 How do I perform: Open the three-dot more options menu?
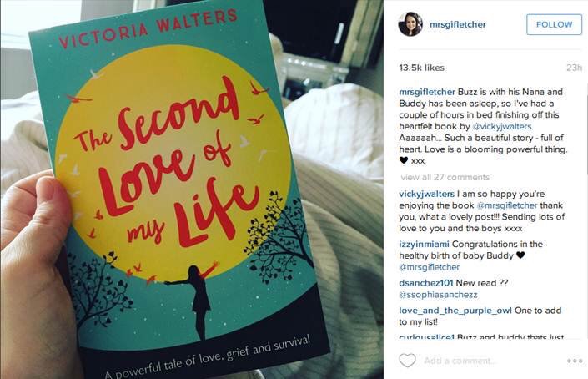click(575, 361)
